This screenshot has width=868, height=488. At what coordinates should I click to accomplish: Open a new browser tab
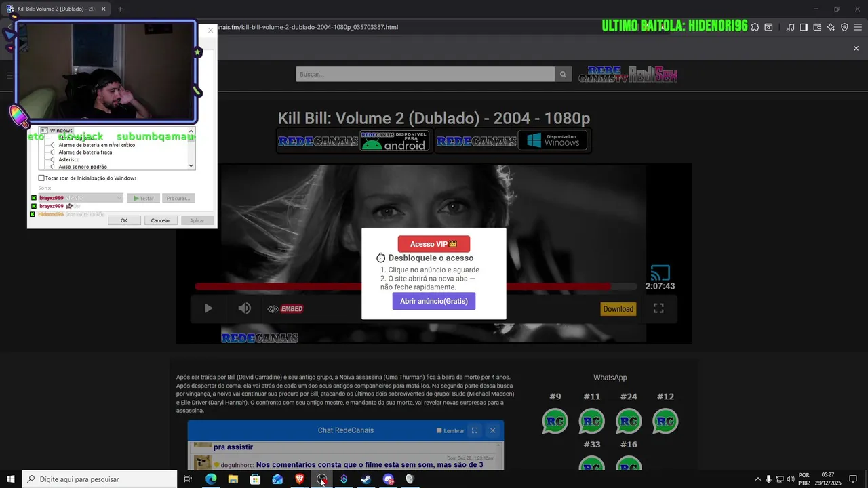(x=120, y=9)
